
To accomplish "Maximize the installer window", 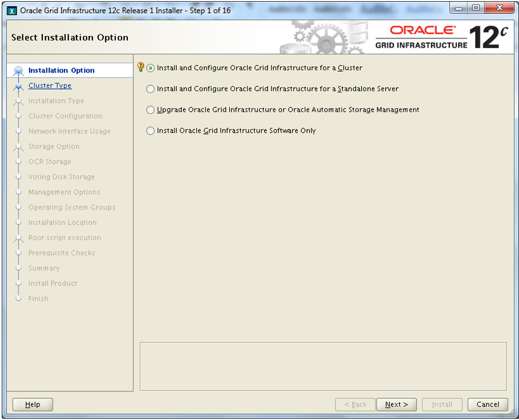I will [476, 8].
